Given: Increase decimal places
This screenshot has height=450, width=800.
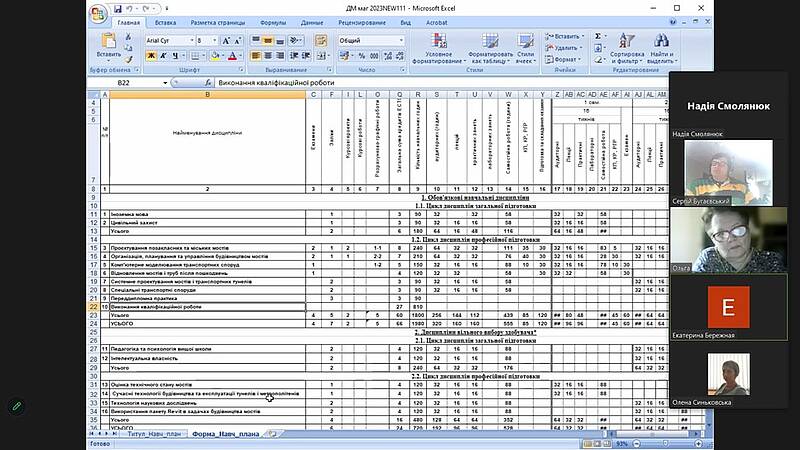Looking at the screenshot, I should click(388, 56).
